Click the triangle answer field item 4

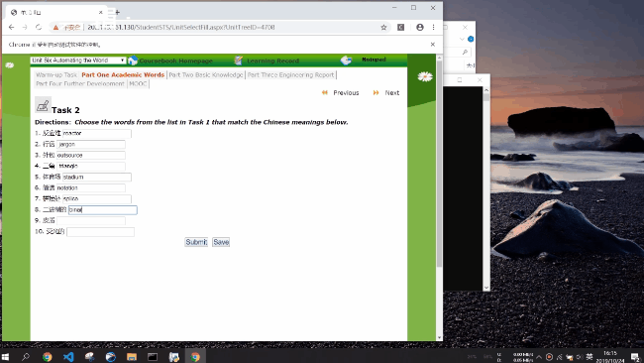pos(91,166)
